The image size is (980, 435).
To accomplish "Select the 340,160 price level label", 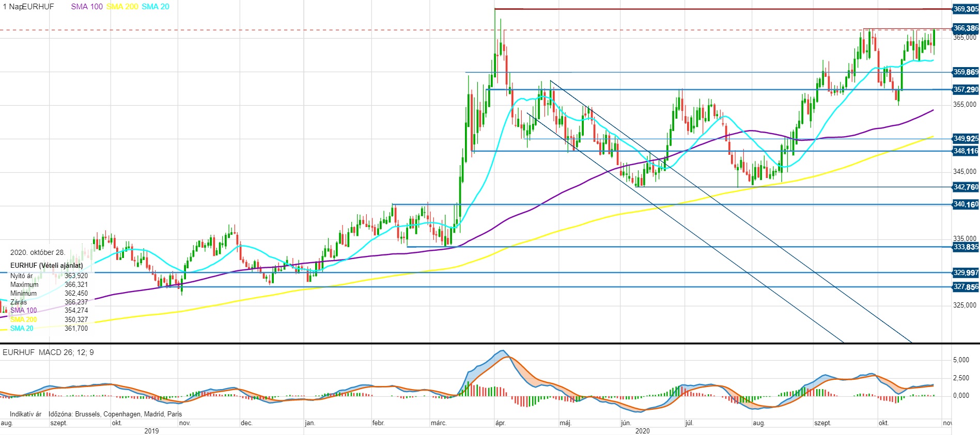I will click(966, 204).
